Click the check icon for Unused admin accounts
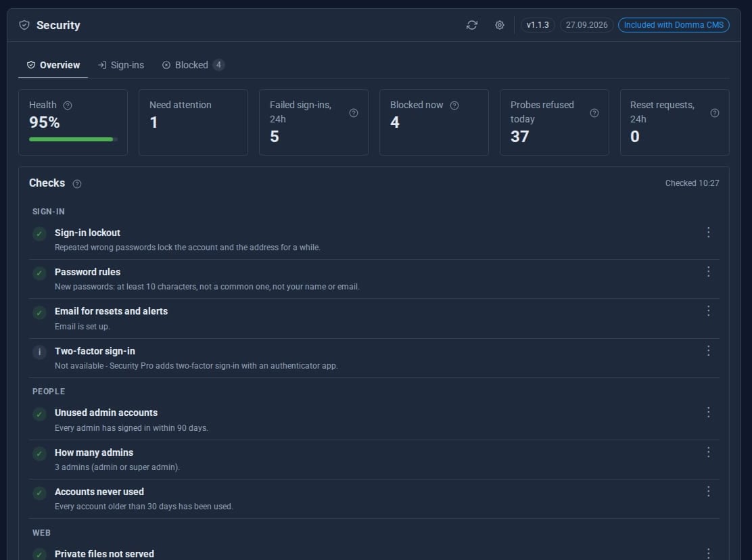Image resolution: width=752 pixels, height=560 pixels. [x=39, y=414]
